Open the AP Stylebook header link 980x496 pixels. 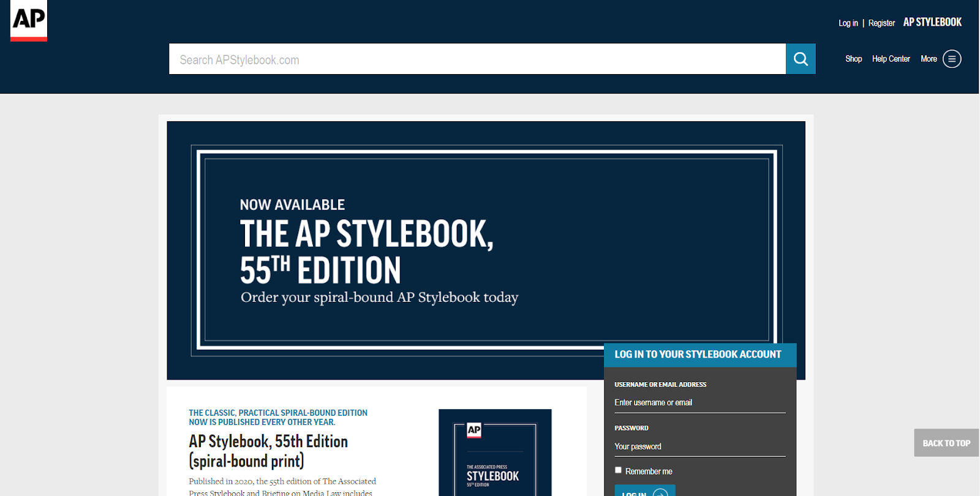coord(932,22)
